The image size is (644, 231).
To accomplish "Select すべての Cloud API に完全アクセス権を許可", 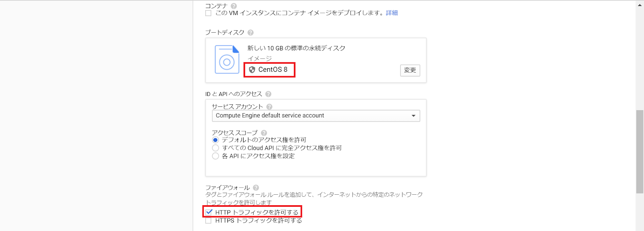I will coord(215,148).
